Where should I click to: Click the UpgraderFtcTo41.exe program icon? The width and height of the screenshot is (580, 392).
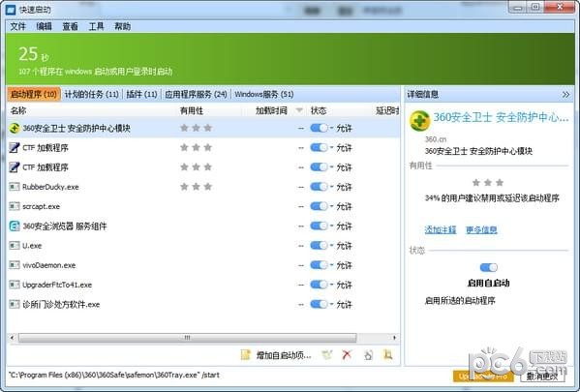(15, 285)
